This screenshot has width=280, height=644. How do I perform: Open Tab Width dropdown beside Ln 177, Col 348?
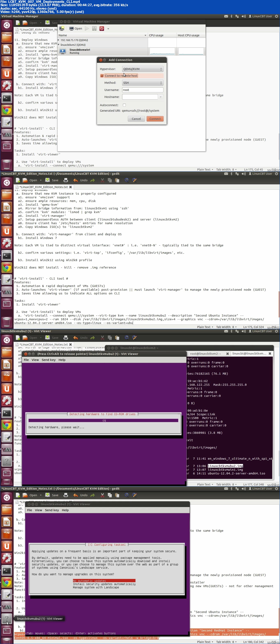[226, 484]
